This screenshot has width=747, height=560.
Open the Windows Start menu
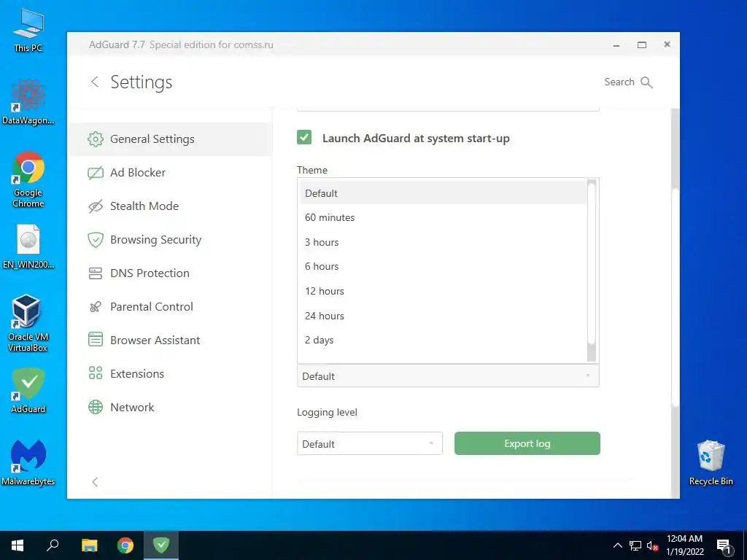pos(18,545)
